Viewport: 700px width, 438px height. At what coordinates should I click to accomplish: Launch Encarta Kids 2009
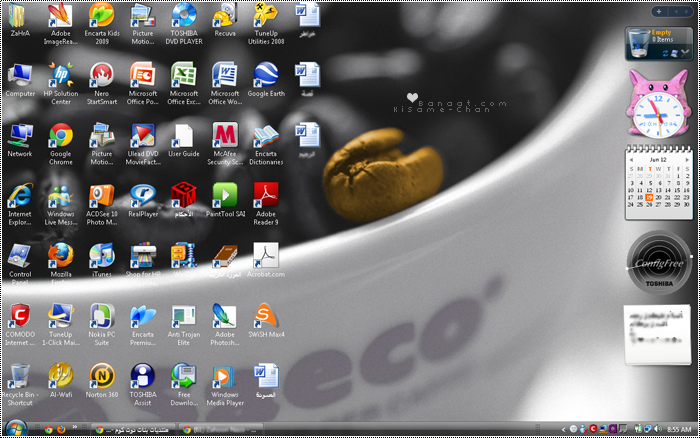click(x=102, y=16)
